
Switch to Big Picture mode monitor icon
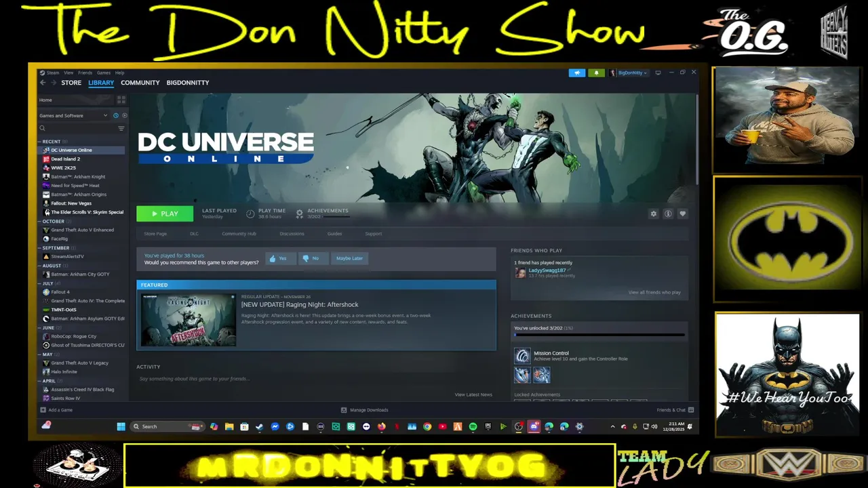pos(658,73)
